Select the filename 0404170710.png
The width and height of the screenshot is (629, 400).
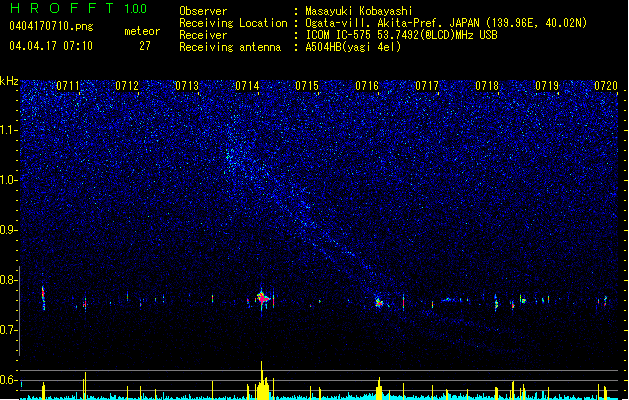pos(51,26)
